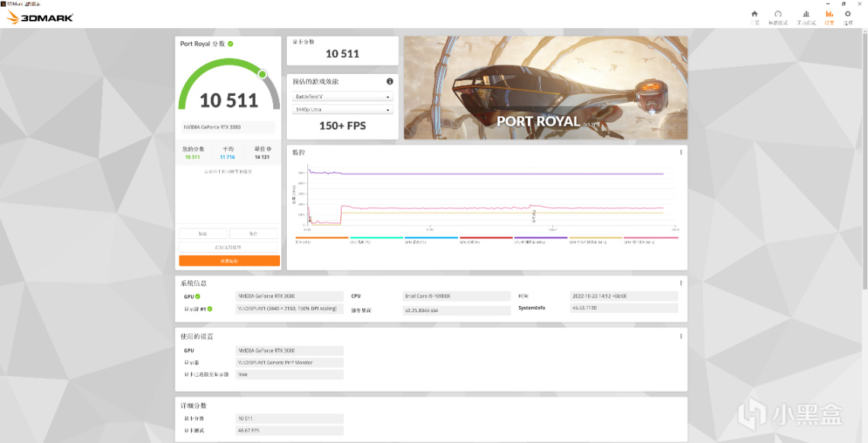Viewport: 868px width, 443px height.
Task: Click the Save button under the score
Action: (253, 234)
